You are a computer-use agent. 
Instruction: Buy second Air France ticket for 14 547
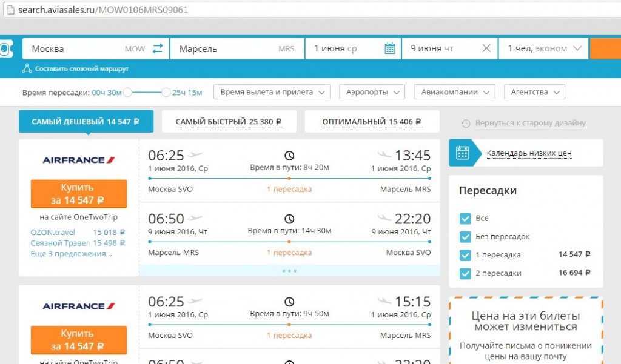tap(79, 340)
